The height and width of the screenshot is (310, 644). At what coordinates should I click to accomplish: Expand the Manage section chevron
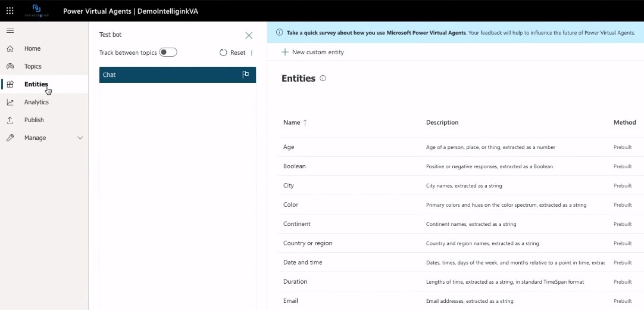80,138
